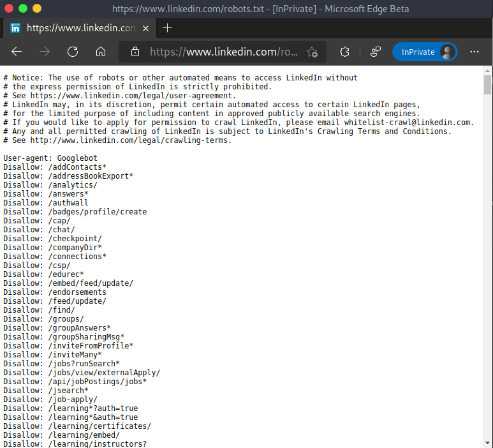Click the scrollbar up arrow

(487, 71)
